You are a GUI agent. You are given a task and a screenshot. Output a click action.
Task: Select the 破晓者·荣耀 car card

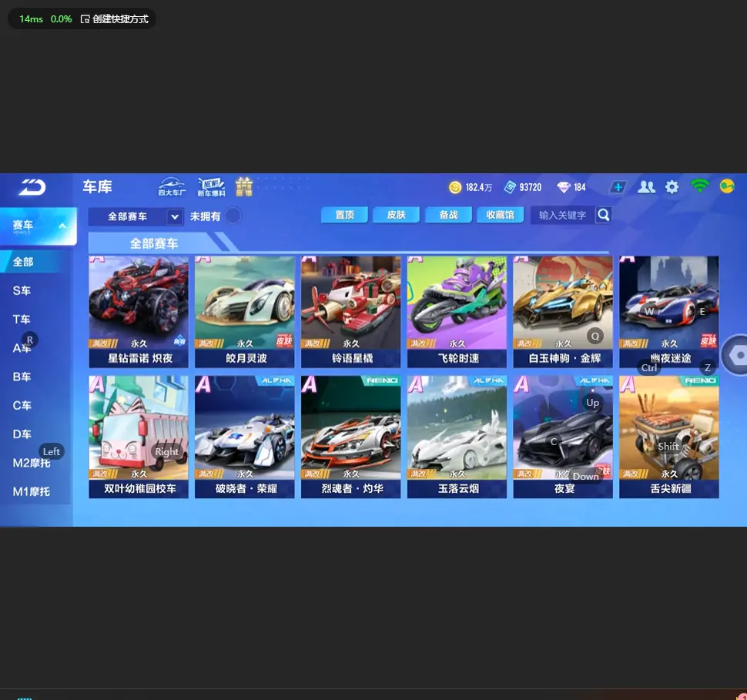coord(244,437)
